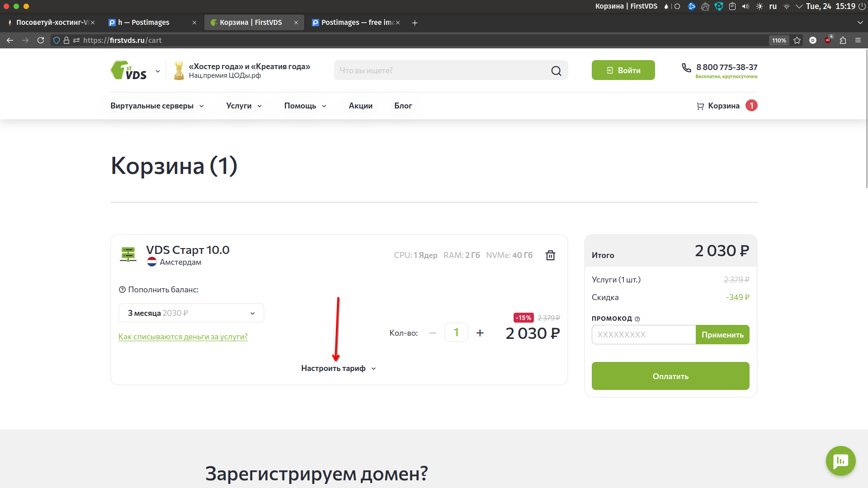This screenshot has height=488, width=868.
Task: Open Как списываются деньги за услуги link
Action: point(183,337)
